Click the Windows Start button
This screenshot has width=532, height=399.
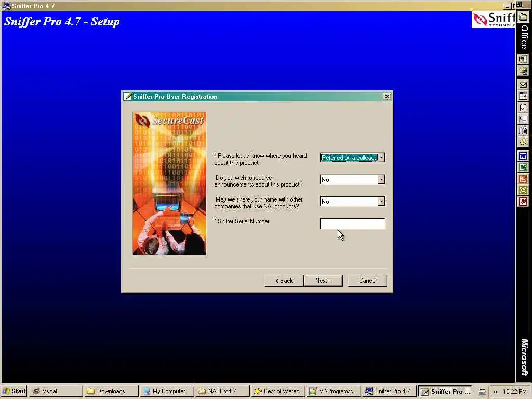point(14,391)
